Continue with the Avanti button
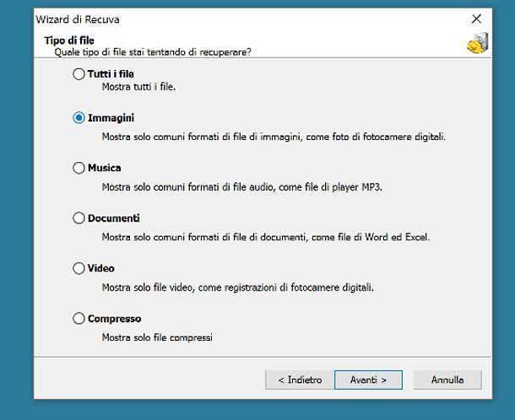Image resolution: width=515 pixels, height=420 pixels. (368, 380)
